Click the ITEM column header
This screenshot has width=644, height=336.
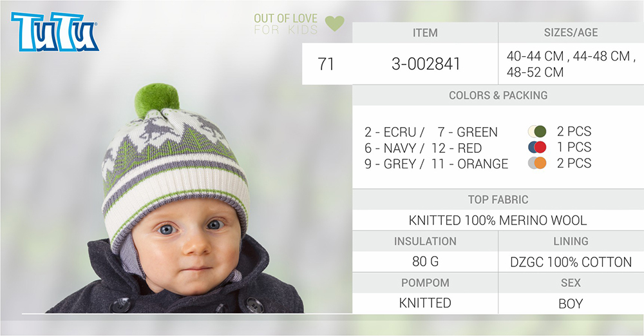tap(425, 32)
